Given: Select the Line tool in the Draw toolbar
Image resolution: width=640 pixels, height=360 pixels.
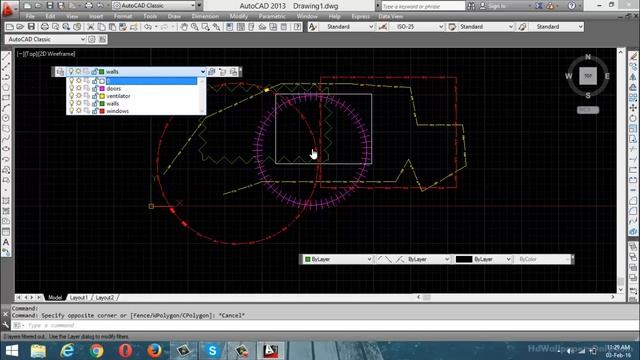Looking at the screenshot, I should [6, 56].
